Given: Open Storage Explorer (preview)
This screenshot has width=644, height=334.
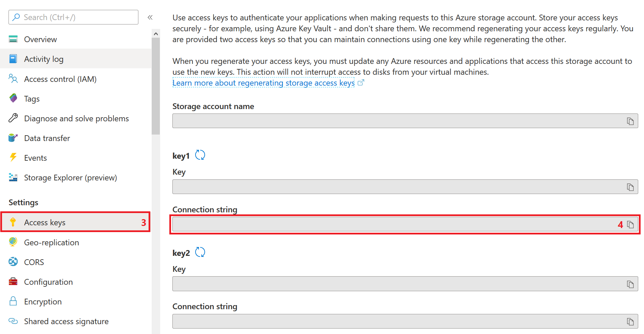Looking at the screenshot, I should 76,177.
